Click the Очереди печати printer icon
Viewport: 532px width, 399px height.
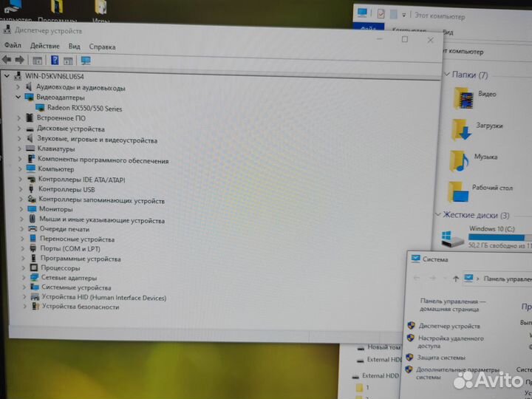33,228
